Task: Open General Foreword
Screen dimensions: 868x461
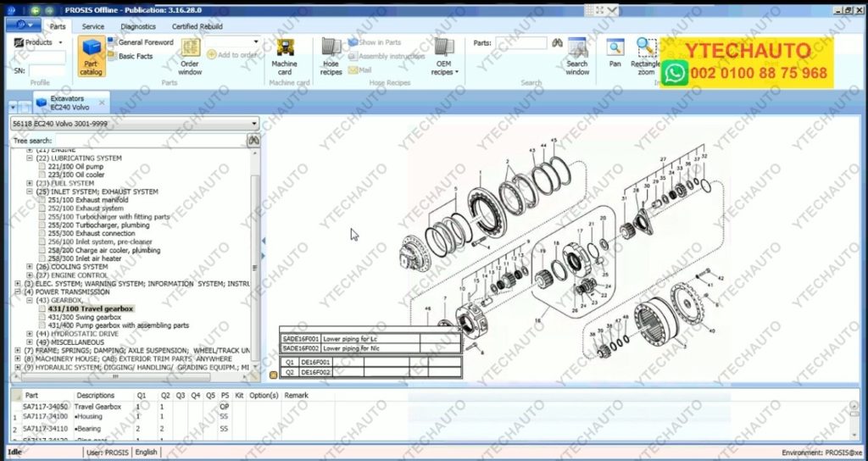Action: point(141,42)
